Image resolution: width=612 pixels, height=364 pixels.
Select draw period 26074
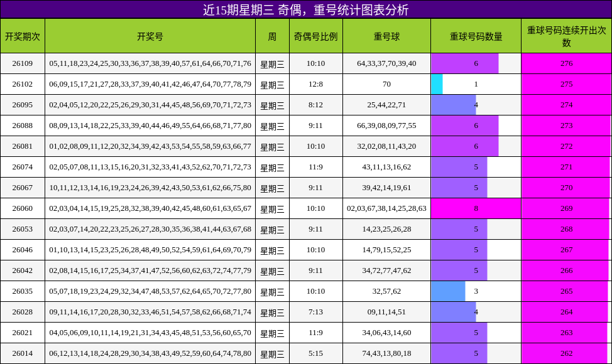[x=23, y=166]
